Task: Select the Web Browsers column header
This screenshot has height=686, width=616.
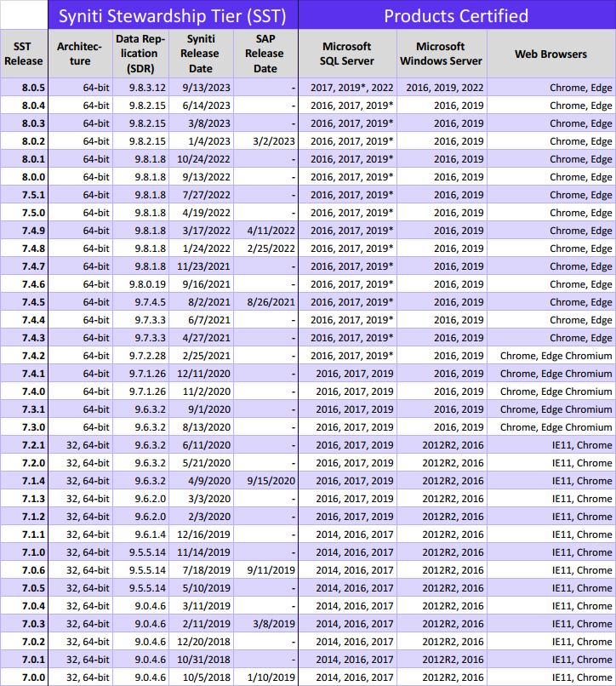Action: (x=551, y=54)
